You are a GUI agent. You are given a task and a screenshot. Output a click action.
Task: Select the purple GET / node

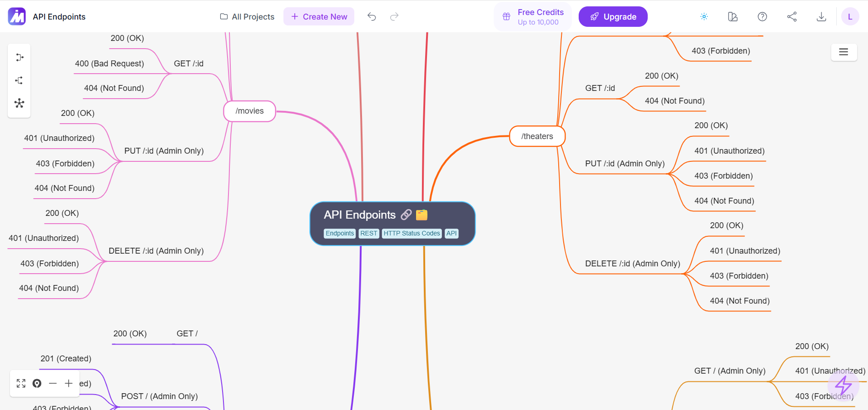click(x=187, y=334)
